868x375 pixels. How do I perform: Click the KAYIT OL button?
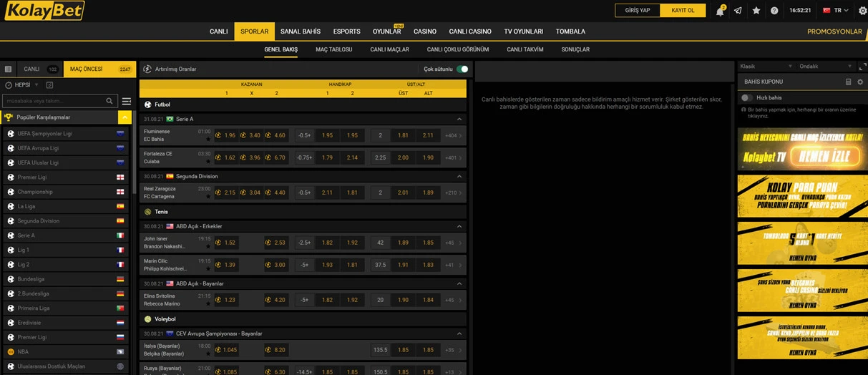(x=683, y=11)
